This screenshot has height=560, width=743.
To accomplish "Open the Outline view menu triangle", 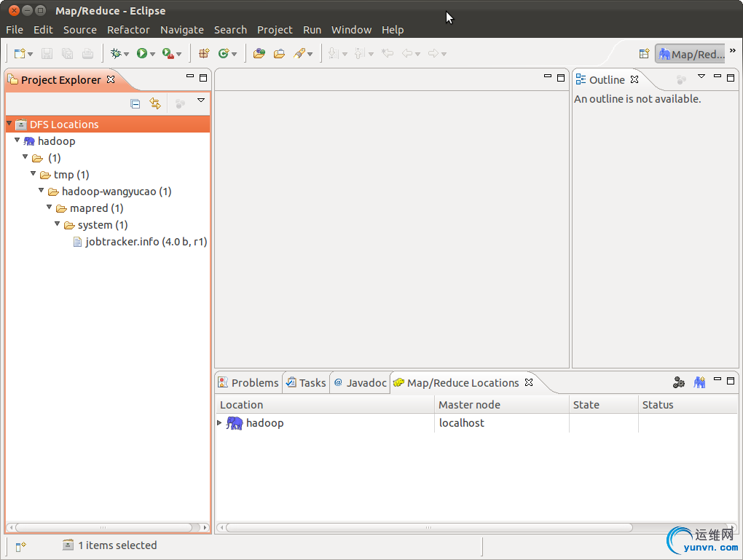I will point(701,76).
